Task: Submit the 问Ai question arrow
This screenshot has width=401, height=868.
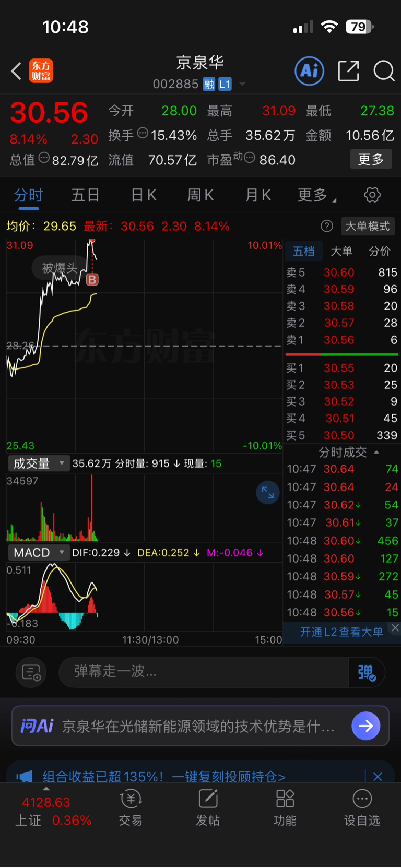Action: [x=365, y=726]
